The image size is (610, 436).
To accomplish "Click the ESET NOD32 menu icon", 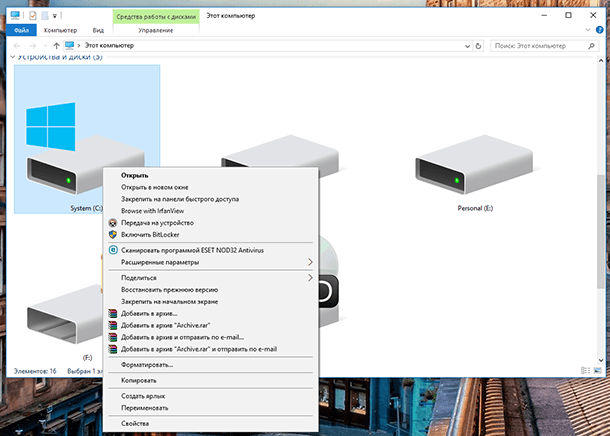I will [x=113, y=250].
